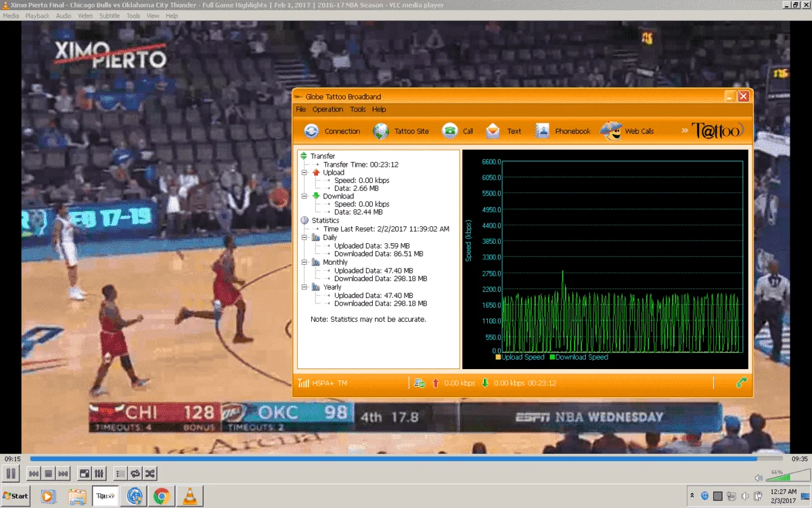
Task: Open Windows Media Player from taskbar
Action: pos(49,496)
